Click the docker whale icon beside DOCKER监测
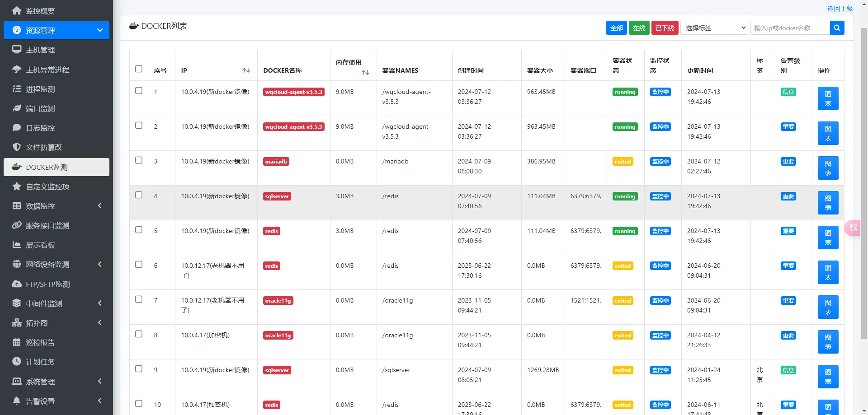 (17, 167)
